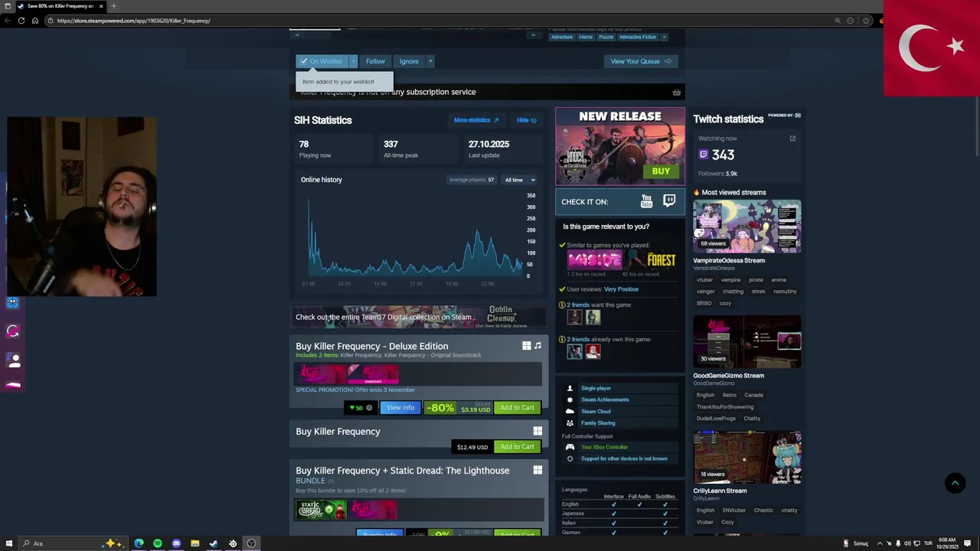Open Microsoft Edge from the taskbar
Viewport: 980px width, 551px height.
pyautogui.click(x=139, y=543)
